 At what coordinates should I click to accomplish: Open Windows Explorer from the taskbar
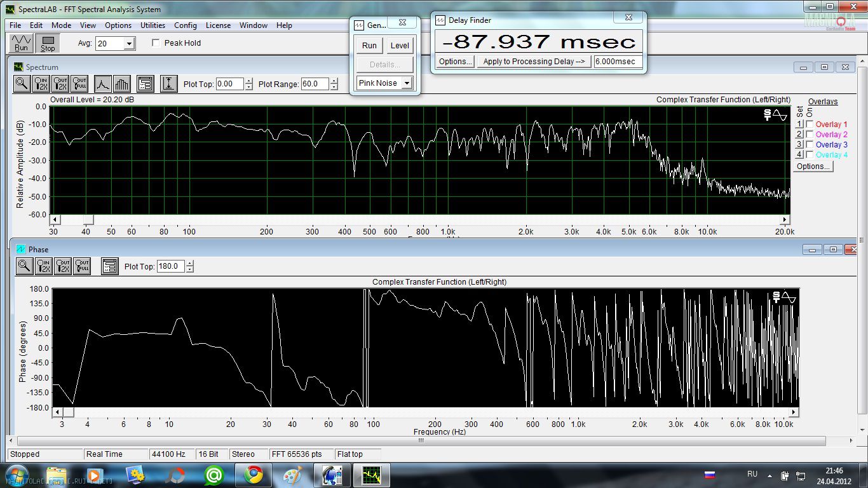coord(57,475)
